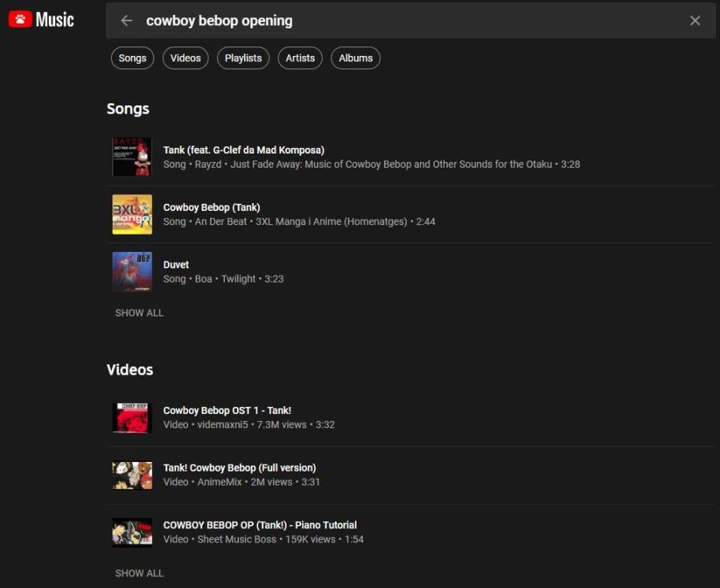Click the YouTube Music logo

pyautogui.click(x=41, y=20)
